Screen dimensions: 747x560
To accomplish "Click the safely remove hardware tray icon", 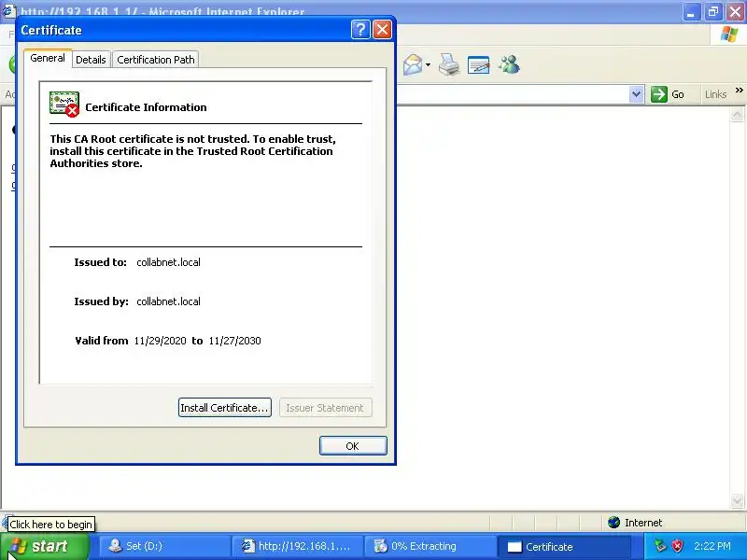I will (660, 546).
